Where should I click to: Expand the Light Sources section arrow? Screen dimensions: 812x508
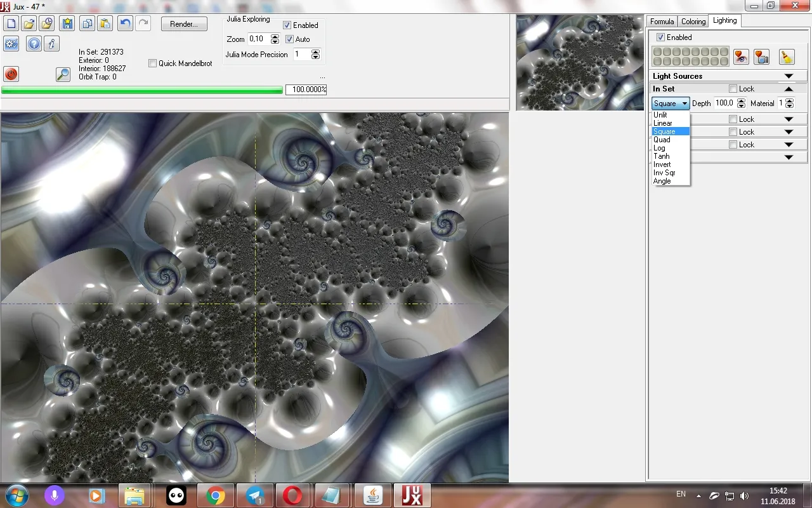(x=789, y=76)
